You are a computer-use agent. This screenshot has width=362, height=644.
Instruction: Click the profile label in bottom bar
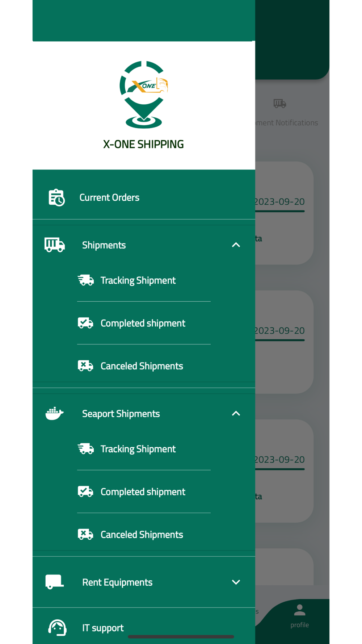click(x=300, y=625)
